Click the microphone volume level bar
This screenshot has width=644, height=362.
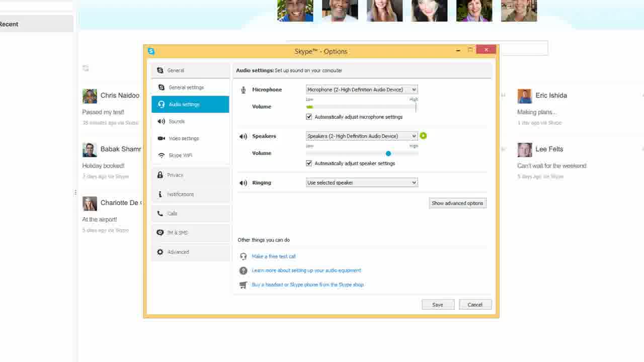362,107
